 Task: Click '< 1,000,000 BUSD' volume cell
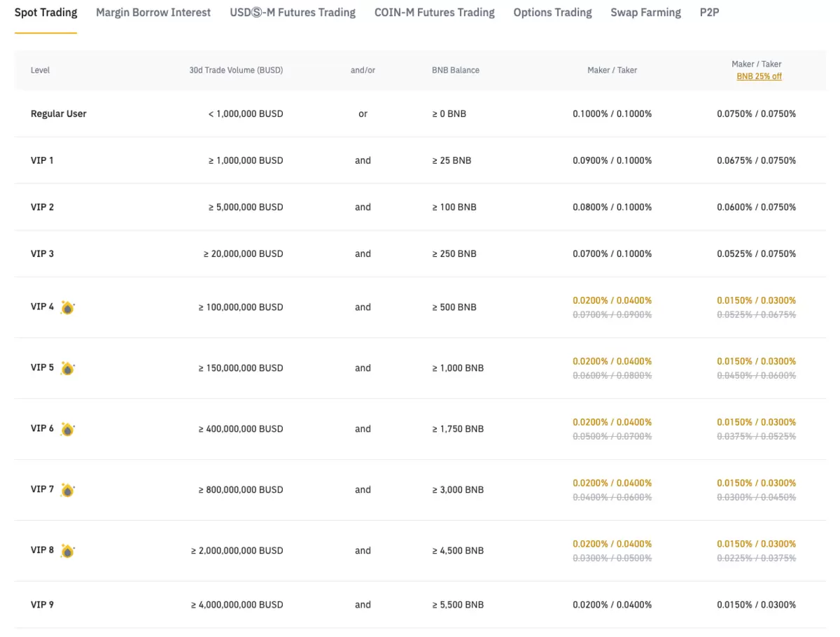246,113
